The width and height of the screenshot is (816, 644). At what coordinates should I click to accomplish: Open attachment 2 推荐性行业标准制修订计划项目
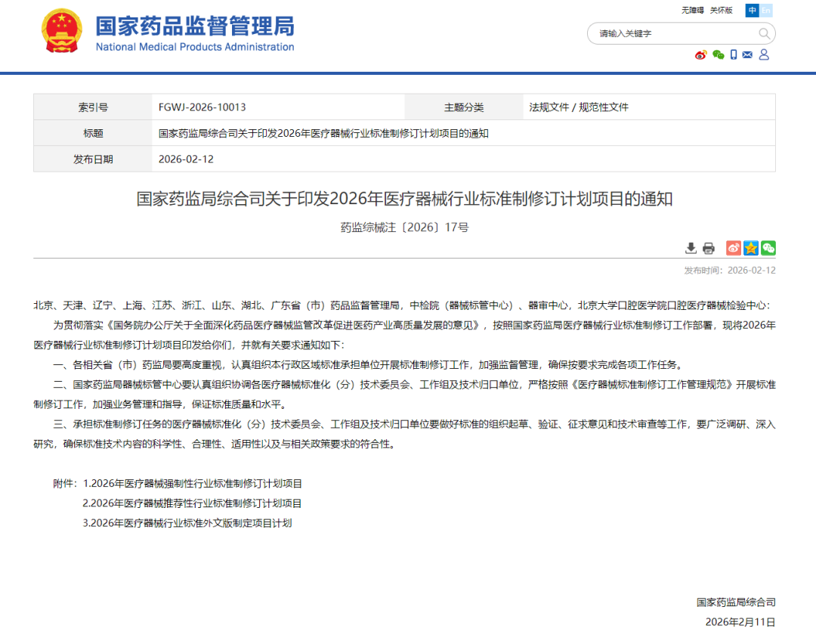coord(192,503)
